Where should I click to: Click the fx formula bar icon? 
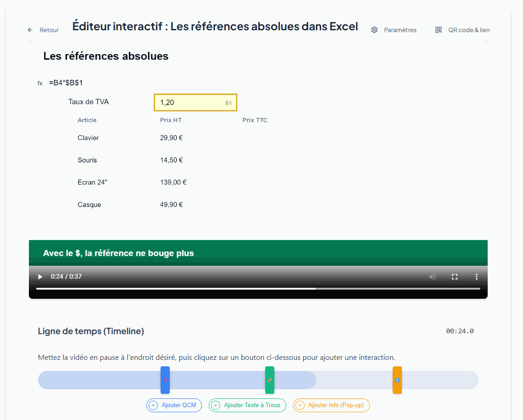(40, 84)
